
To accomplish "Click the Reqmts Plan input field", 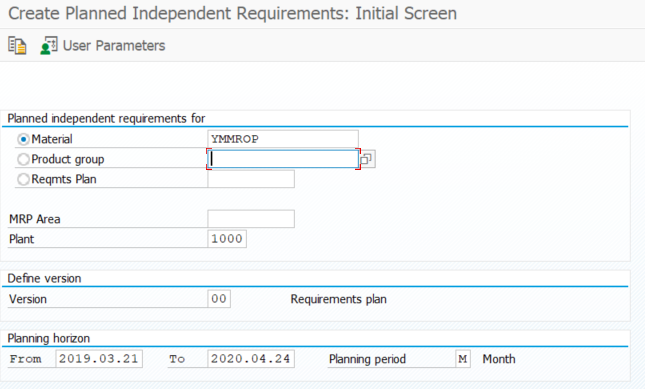I will click(x=251, y=179).
